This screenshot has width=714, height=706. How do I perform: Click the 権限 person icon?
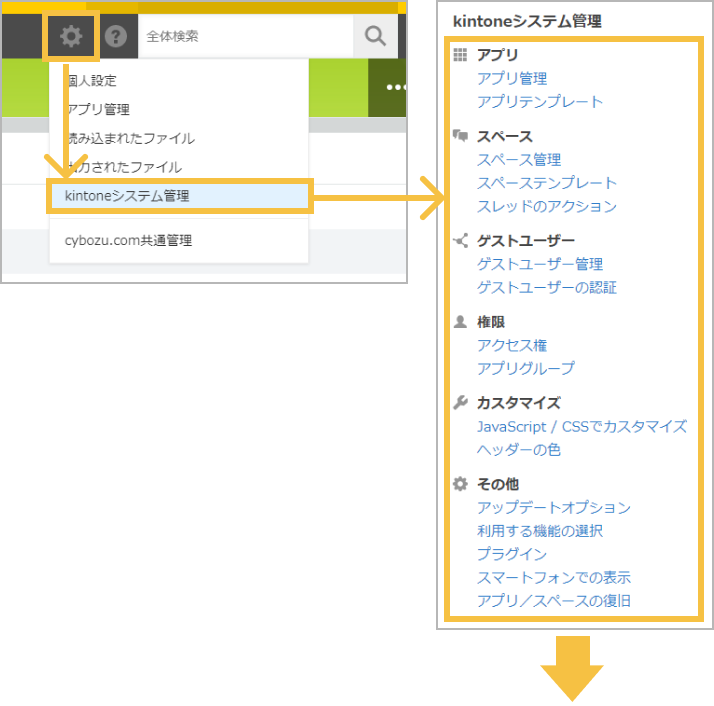coord(460,322)
